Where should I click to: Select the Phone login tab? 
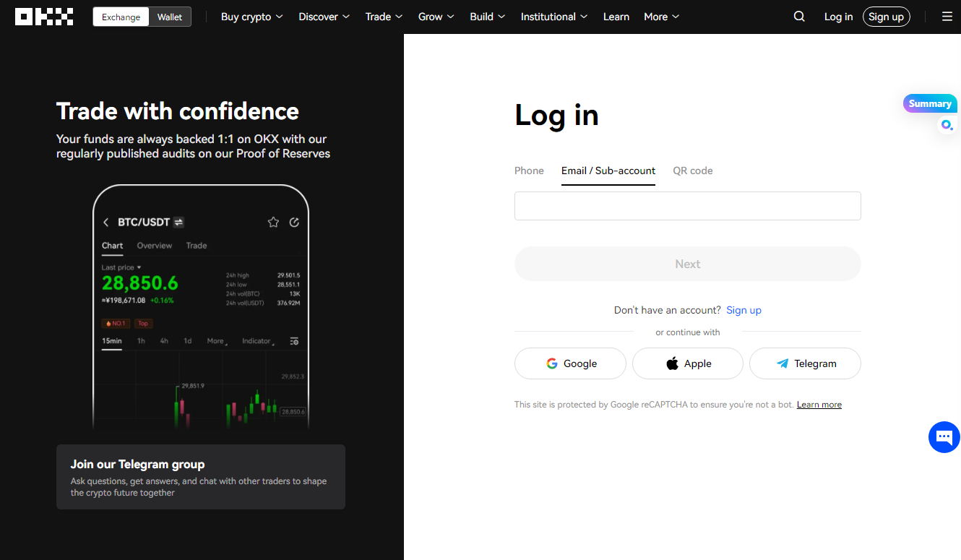(529, 171)
